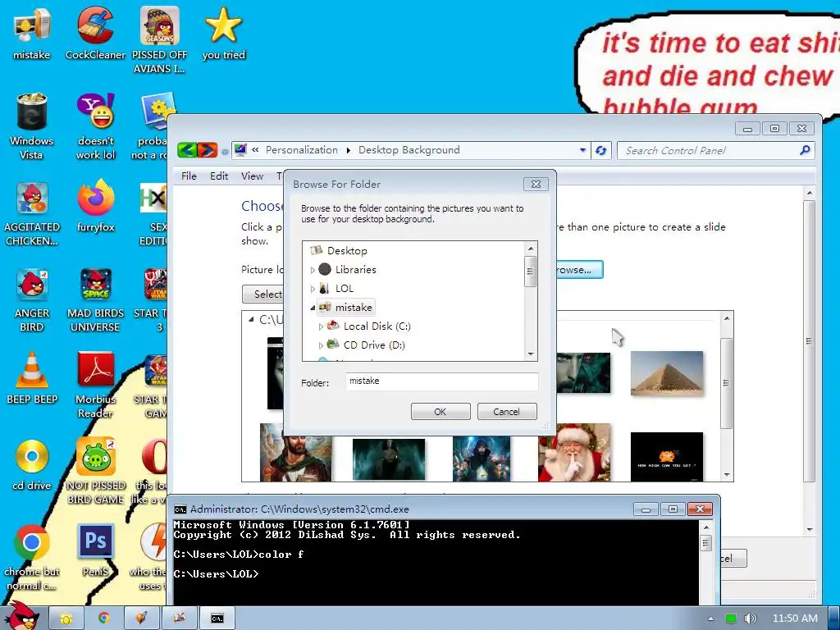
Task: Click Cancel in Browse For Folder
Action: [506, 412]
